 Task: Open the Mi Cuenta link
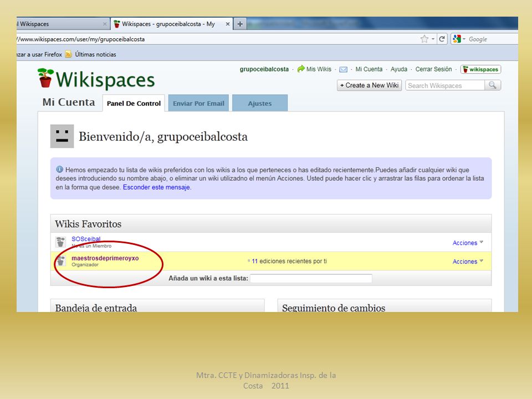[369, 69]
